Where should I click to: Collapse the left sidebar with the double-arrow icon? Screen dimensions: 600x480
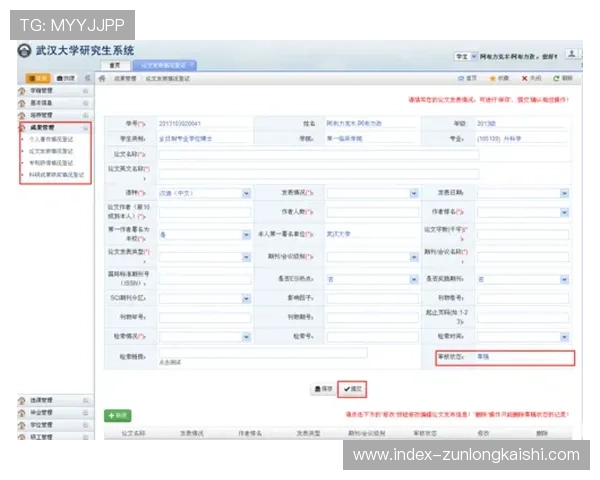[x=88, y=78]
